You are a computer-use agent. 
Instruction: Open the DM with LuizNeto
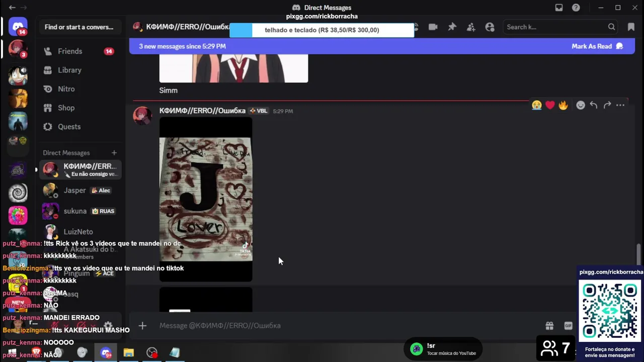80,232
